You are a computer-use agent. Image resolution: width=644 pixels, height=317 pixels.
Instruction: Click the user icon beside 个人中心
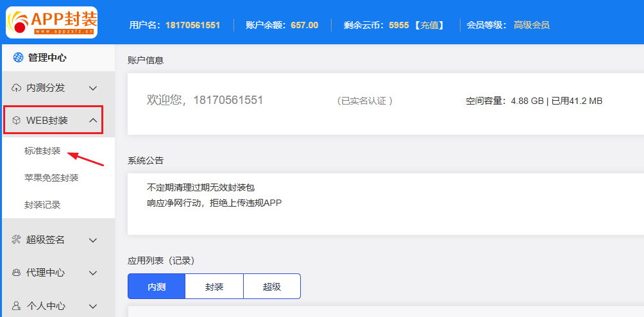pos(17,306)
